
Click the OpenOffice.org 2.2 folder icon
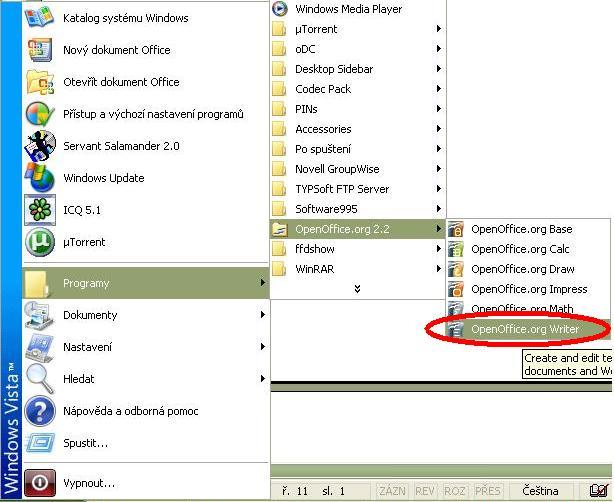[280, 229]
